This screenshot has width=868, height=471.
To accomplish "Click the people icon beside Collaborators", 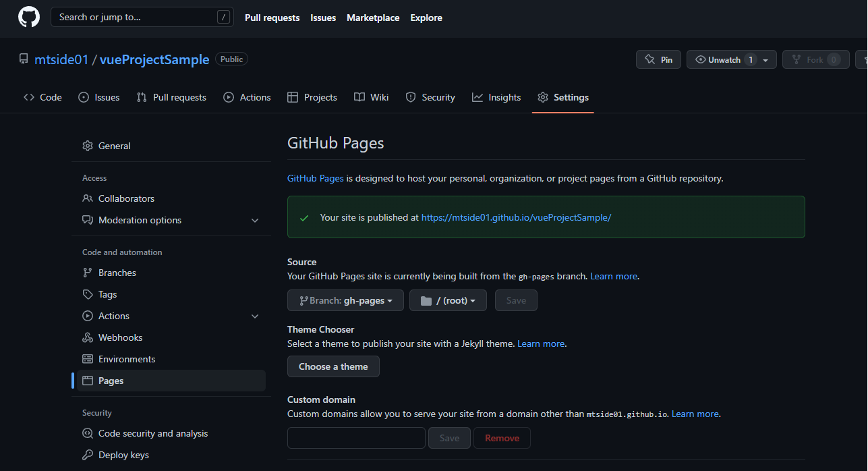I will coord(88,198).
